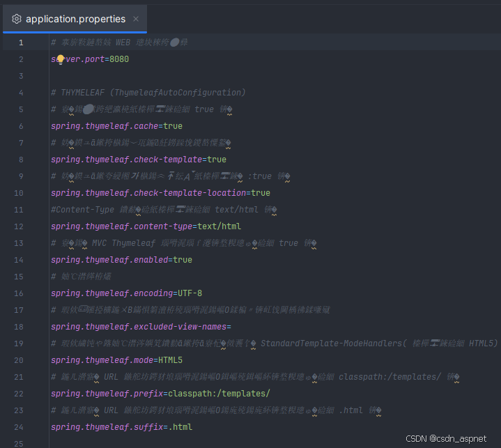Close the application.properties tab
Image resolution: width=501 pixels, height=448 pixels.
coord(136,19)
